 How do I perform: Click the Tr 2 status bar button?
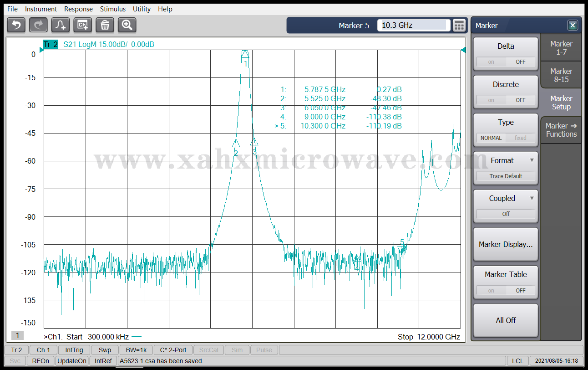tap(16, 350)
